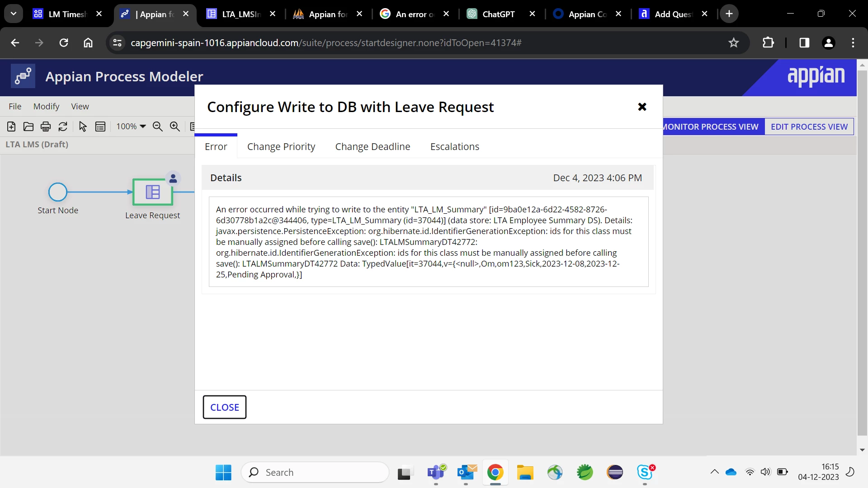Toggle the browser side panel
This screenshot has width=868, height=488.
[x=804, y=43]
